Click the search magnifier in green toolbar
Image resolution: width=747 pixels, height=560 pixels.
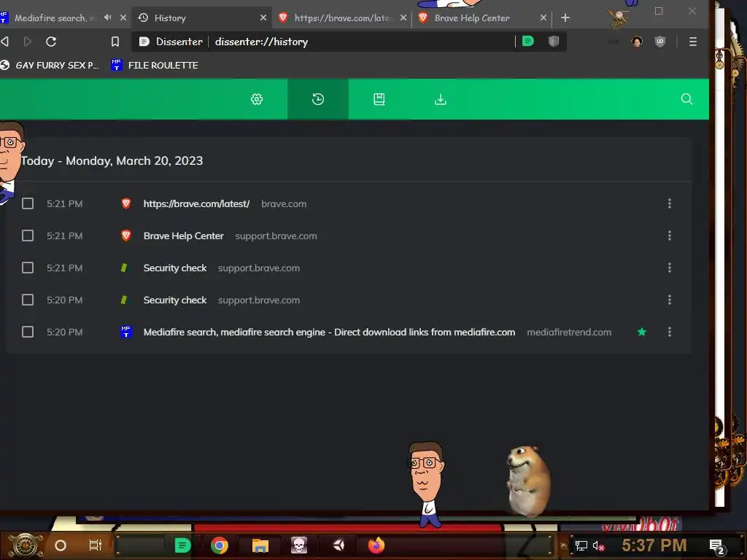[686, 99]
